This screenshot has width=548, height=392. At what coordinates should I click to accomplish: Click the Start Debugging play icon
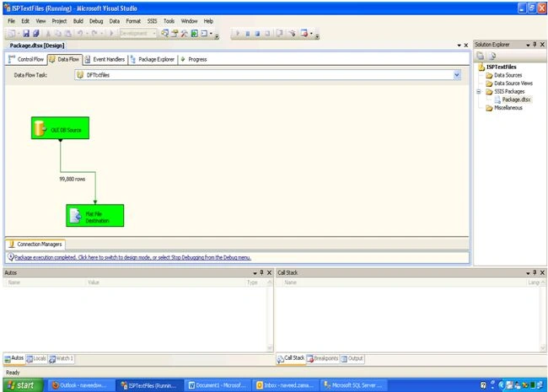pyautogui.click(x=238, y=33)
